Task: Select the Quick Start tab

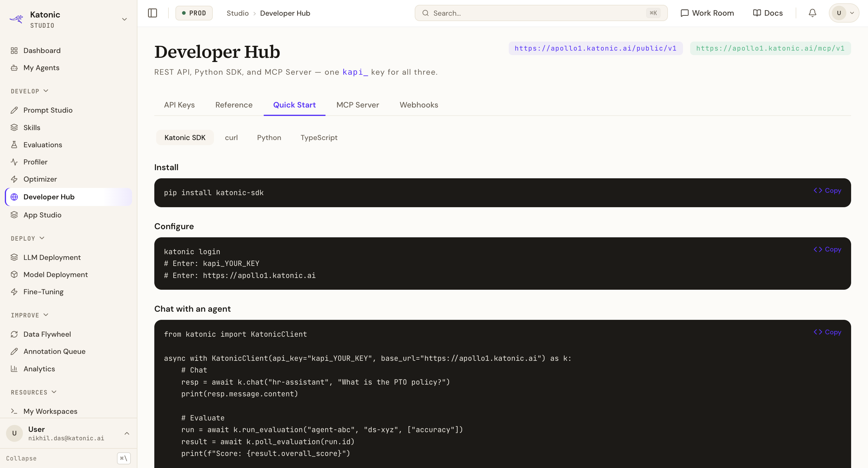Action: [x=294, y=105]
